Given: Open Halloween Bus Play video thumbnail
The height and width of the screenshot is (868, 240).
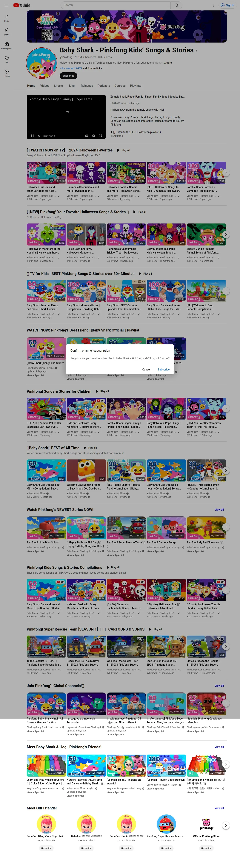Looking at the screenshot, I should click(x=46, y=173).
